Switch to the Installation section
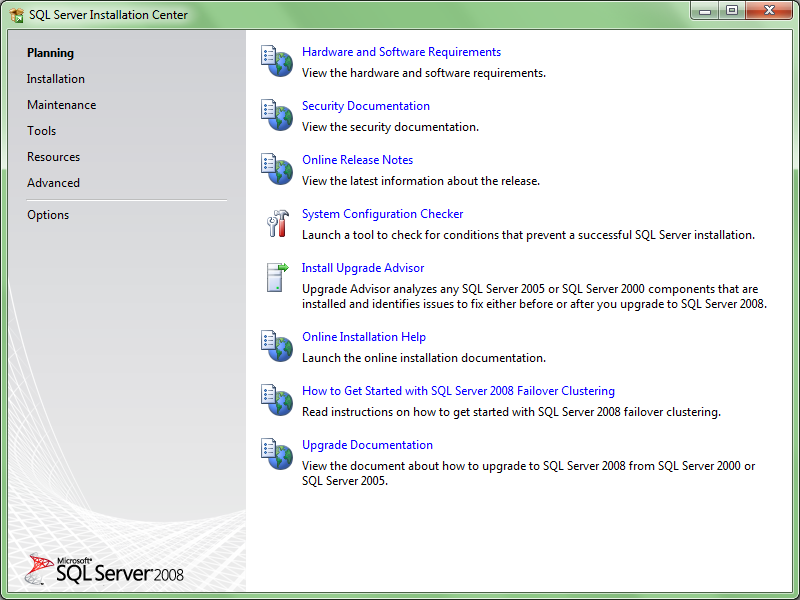This screenshot has width=800, height=600. click(x=55, y=78)
